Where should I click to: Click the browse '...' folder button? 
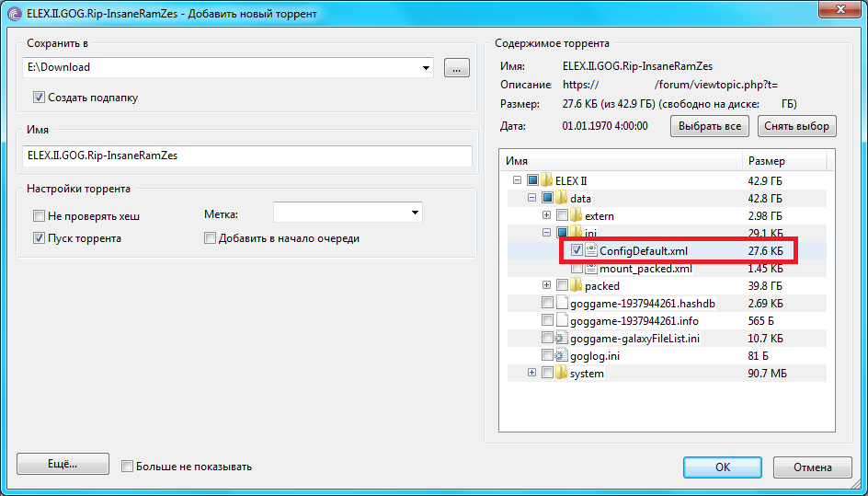(457, 67)
